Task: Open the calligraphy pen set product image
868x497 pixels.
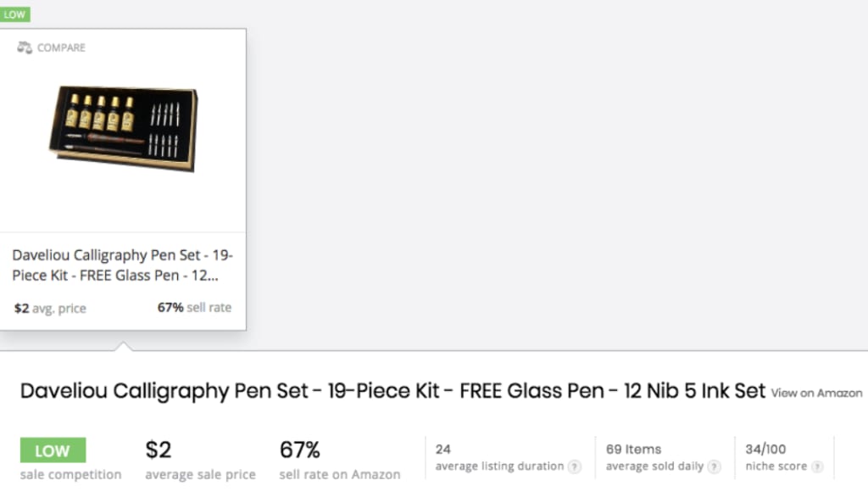Action: [x=124, y=129]
